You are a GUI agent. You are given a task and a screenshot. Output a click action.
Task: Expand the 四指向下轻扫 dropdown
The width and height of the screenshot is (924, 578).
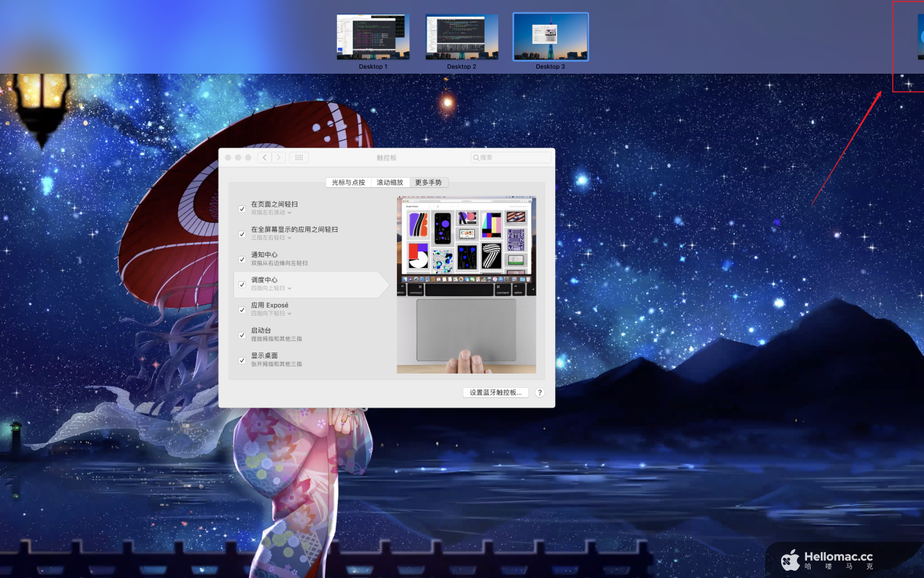pyautogui.click(x=271, y=314)
